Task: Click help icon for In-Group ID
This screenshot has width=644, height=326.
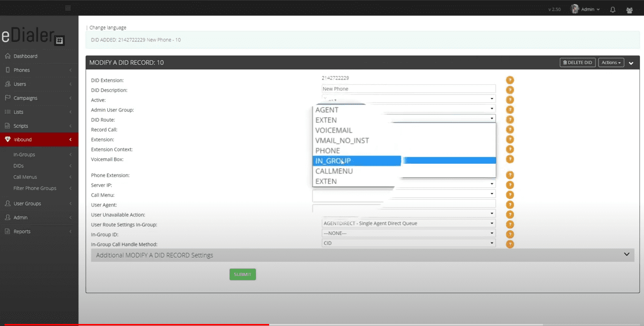Action: pos(510,235)
